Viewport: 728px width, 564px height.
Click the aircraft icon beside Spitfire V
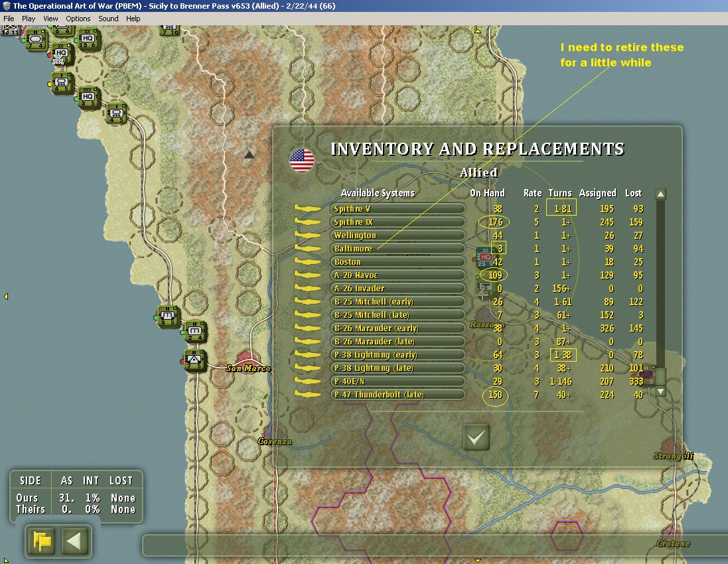coord(307,209)
